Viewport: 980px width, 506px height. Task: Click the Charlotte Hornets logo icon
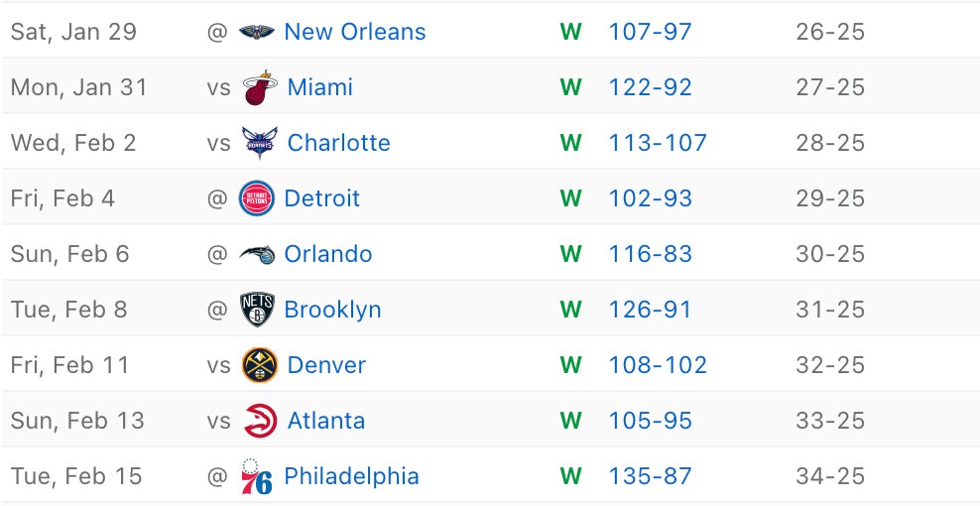260,143
